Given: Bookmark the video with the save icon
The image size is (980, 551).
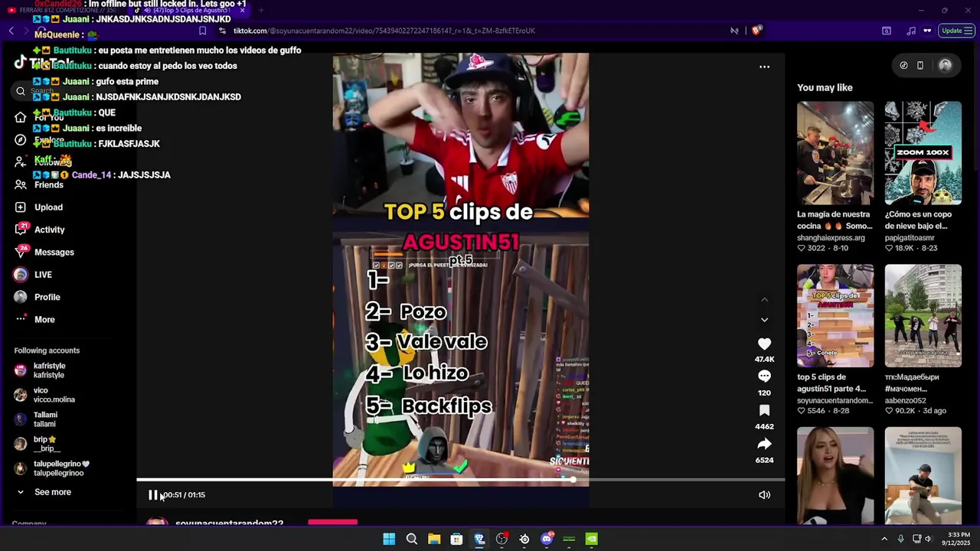Looking at the screenshot, I should [764, 411].
